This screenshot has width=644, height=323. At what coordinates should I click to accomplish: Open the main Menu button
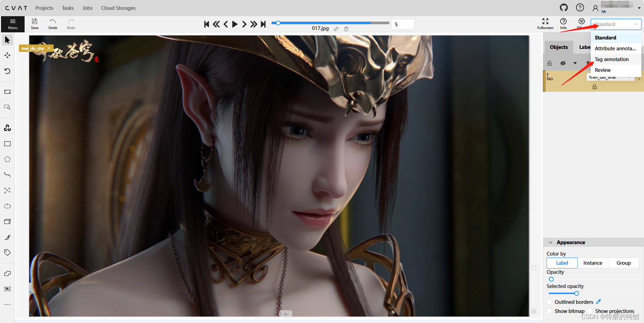coord(13,24)
